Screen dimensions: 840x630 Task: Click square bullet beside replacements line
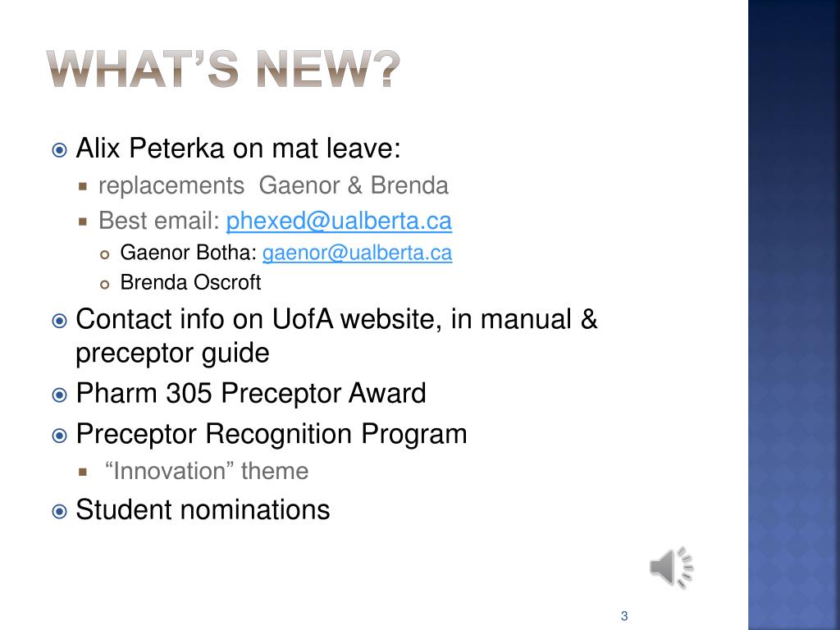click(x=83, y=186)
